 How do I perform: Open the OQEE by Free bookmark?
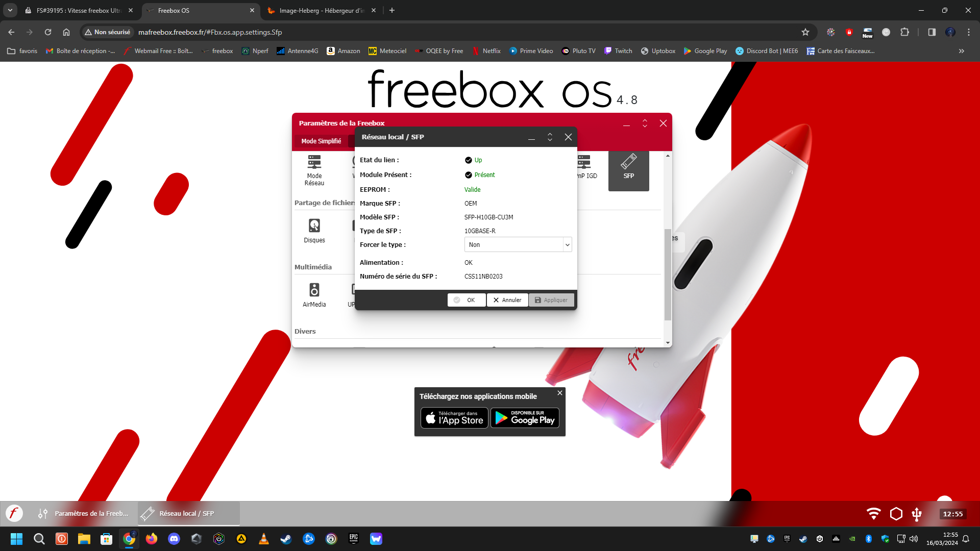439,51
